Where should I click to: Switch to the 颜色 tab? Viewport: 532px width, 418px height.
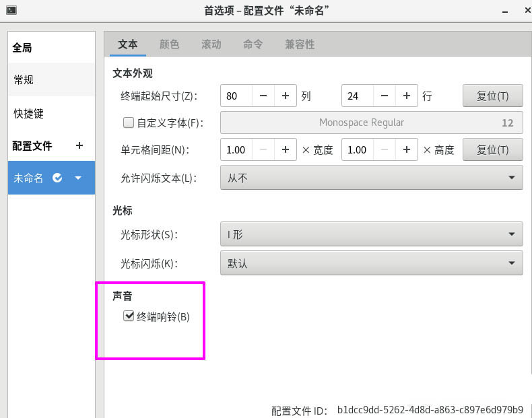point(169,44)
